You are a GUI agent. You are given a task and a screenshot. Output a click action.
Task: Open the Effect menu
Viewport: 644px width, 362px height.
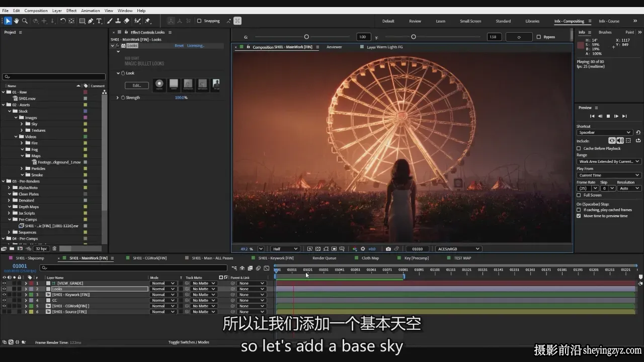pyautogui.click(x=71, y=11)
